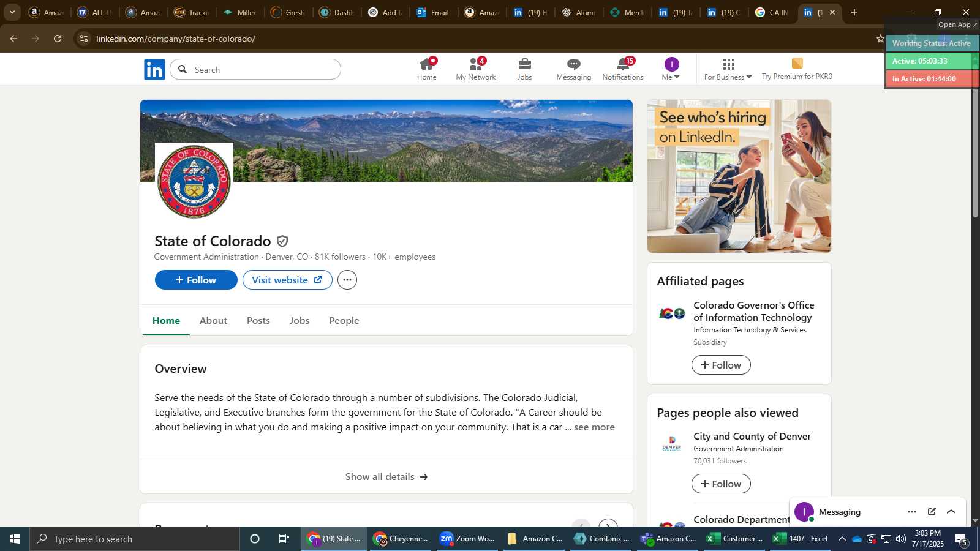The height and width of the screenshot is (551, 980).
Task: Switch to the company Jobs tab
Action: (300, 320)
